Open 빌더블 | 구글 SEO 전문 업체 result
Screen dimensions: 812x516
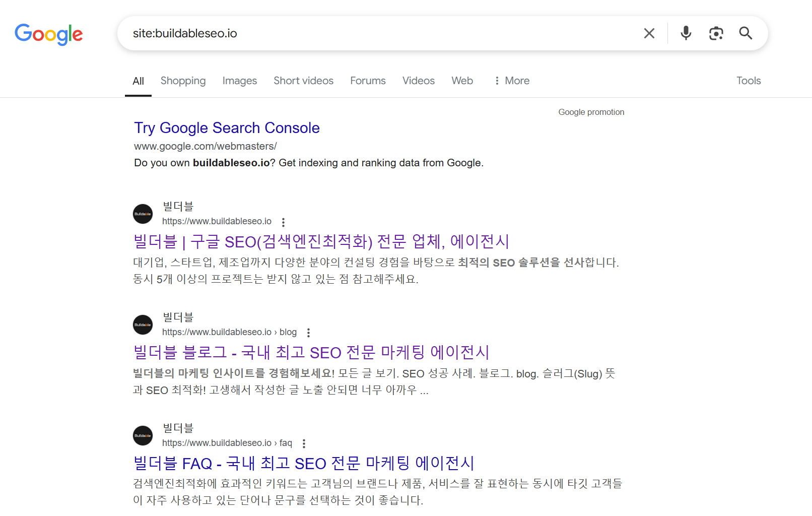[x=321, y=241]
